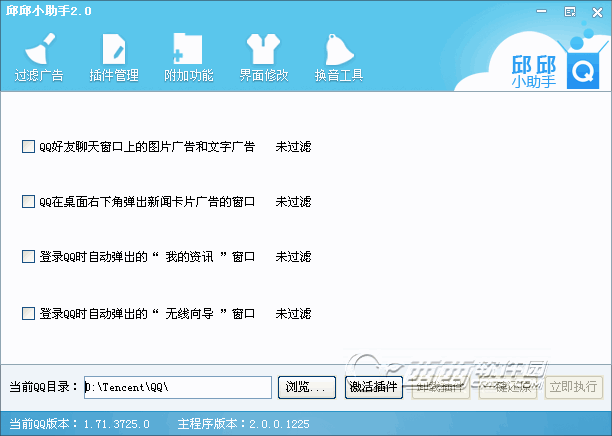The width and height of the screenshot is (612, 436).
Task: Toggle the "无线向导" window filter checkbox
Action: [x=28, y=313]
